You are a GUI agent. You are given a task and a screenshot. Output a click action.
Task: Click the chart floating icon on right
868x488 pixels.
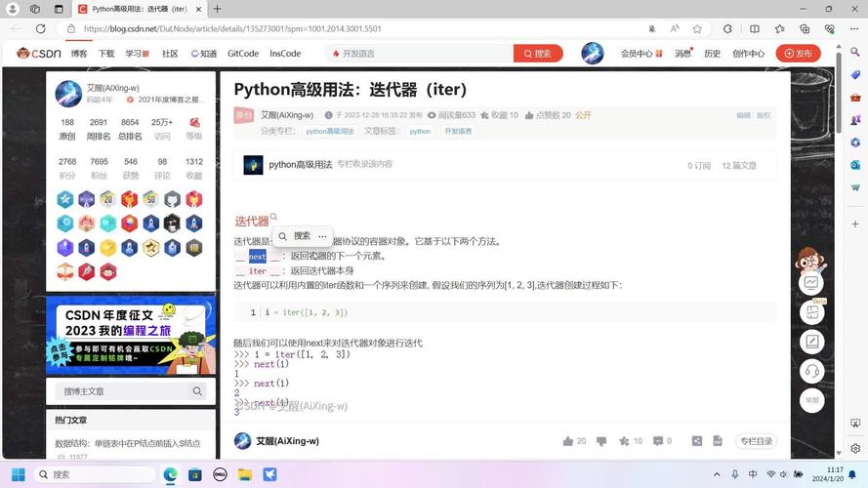(811, 283)
